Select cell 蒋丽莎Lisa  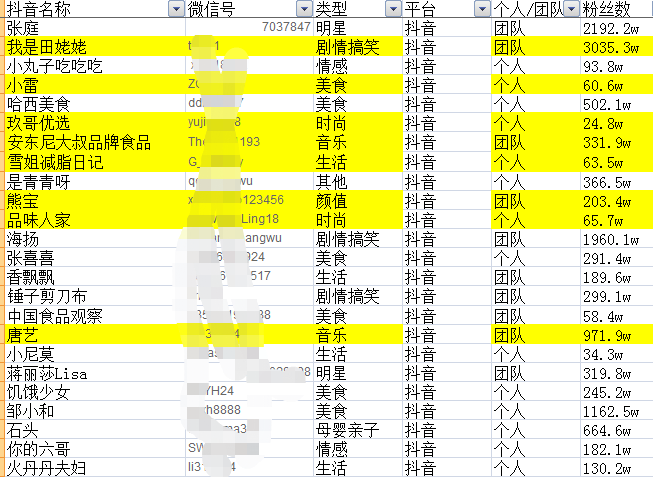coord(95,373)
